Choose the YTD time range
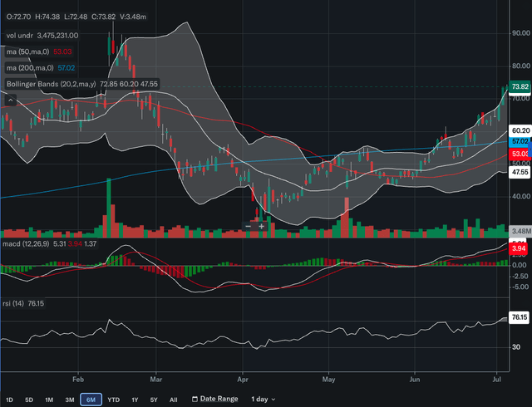 coord(114,399)
